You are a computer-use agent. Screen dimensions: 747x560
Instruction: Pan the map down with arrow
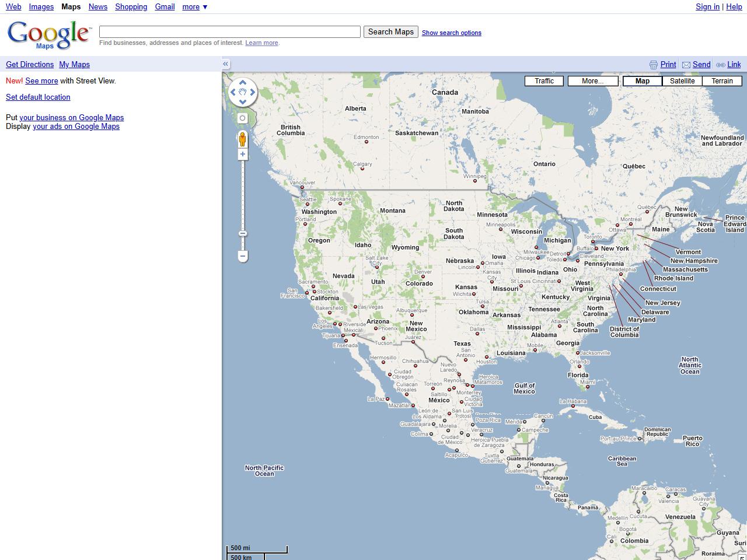pos(243,102)
